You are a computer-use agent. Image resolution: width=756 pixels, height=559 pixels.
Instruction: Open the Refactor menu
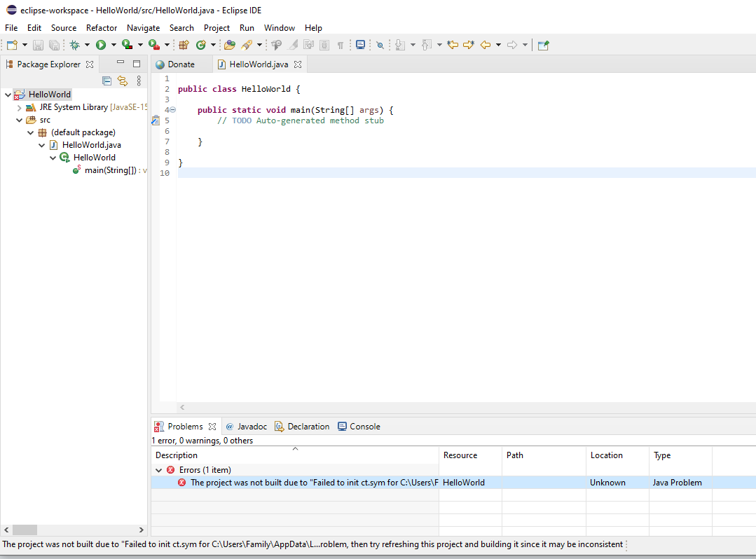tap(102, 28)
